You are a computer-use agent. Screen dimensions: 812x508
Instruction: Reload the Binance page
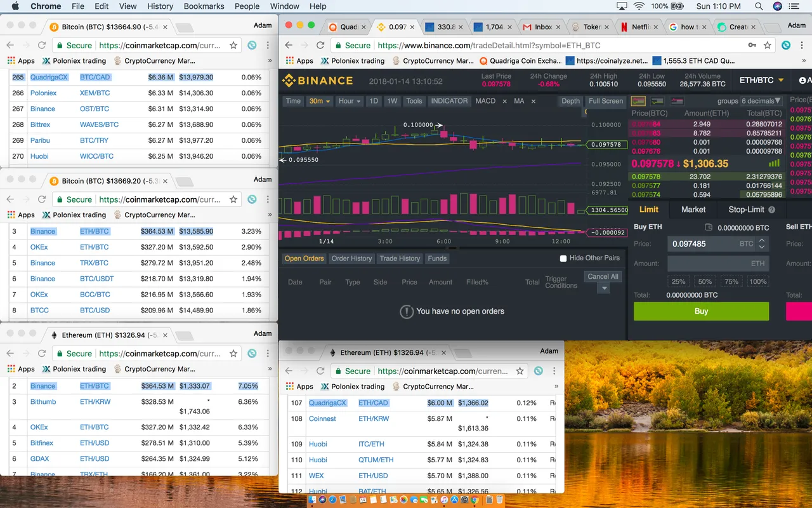pos(320,45)
